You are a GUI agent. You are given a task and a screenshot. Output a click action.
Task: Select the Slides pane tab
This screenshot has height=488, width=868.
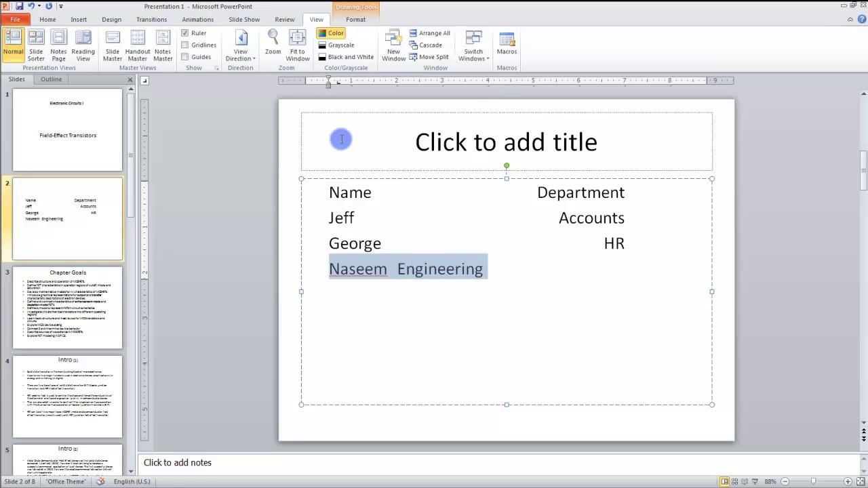click(16, 79)
